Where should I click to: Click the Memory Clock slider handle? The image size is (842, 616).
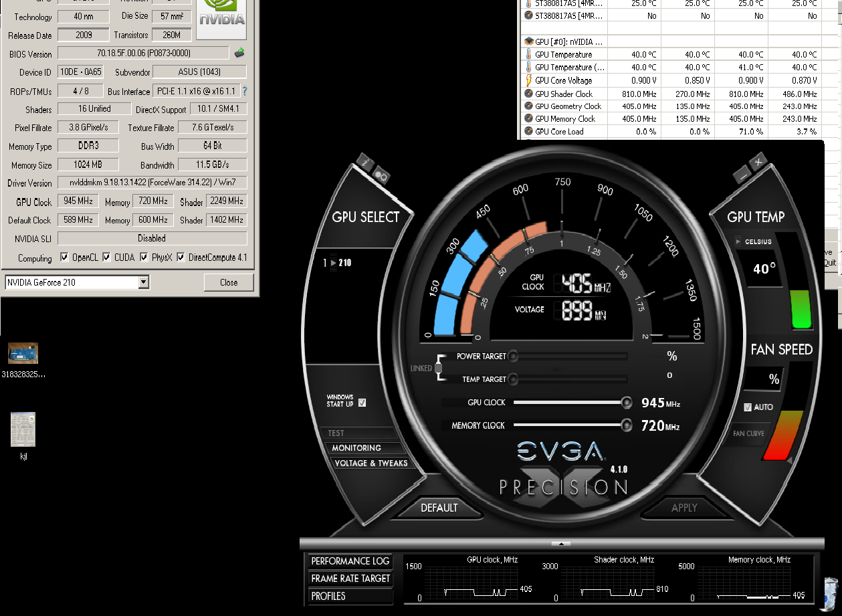click(x=626, y=425)
